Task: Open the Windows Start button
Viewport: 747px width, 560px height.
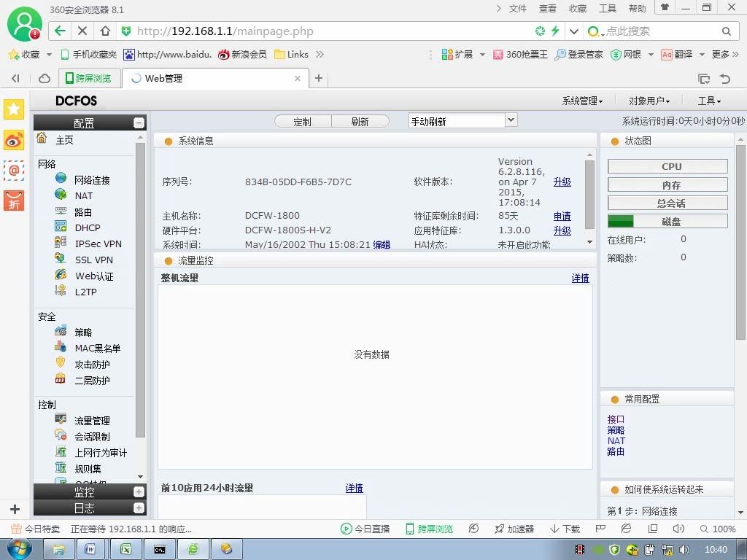Action: (18, 549)
